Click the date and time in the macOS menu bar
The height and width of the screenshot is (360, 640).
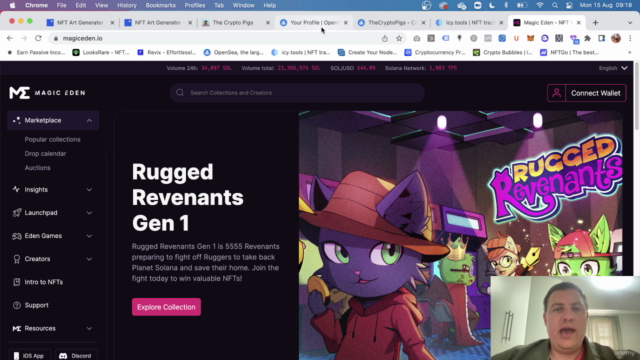pos(606,5)
